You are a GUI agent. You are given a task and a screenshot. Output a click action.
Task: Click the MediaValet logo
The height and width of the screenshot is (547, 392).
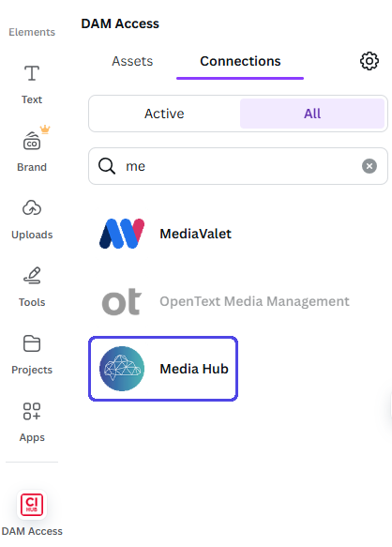tap(122, 234)
